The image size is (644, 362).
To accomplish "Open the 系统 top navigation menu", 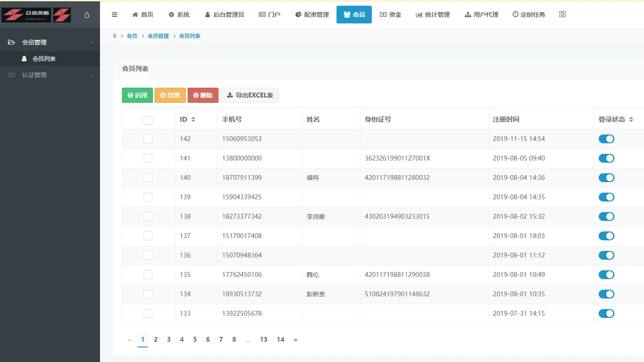I will click(x=179, y=15).
